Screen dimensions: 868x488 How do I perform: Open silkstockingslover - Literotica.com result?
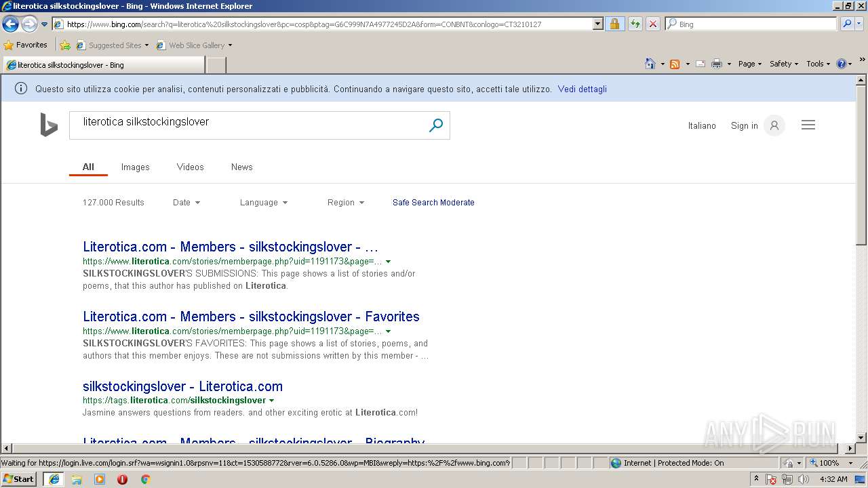[x=182, y=386]
